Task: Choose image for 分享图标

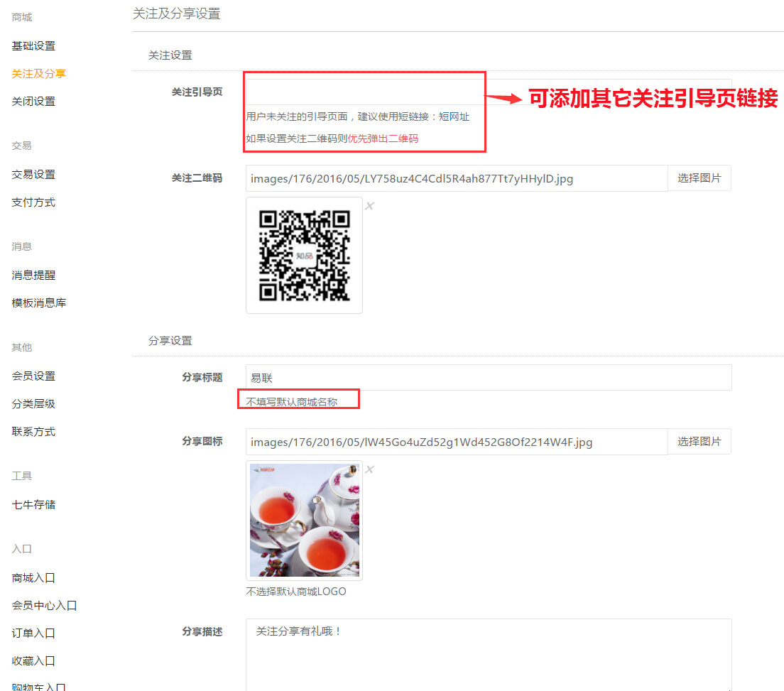Action: pyautogui.click(x=699, y=442)
